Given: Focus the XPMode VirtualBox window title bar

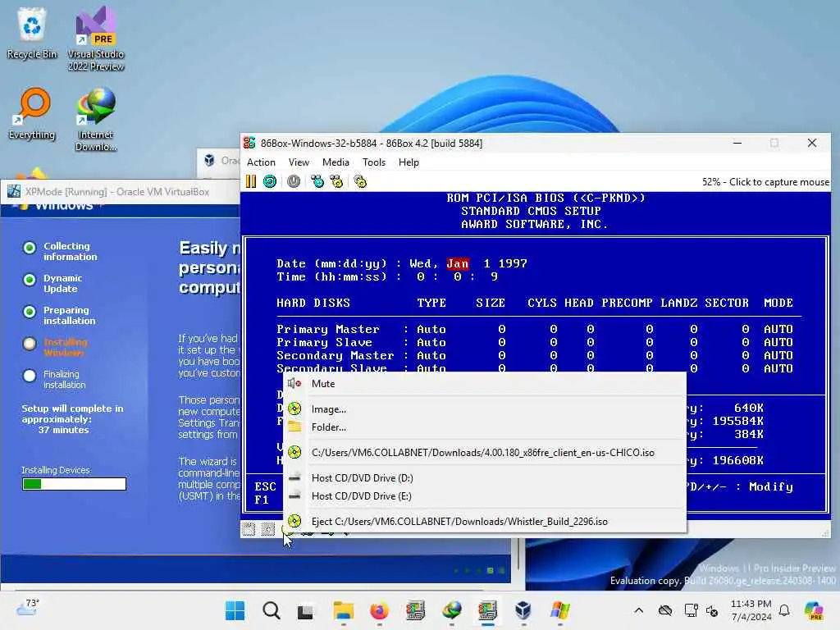Looking at the screenshot, I should tap(121, 192).
